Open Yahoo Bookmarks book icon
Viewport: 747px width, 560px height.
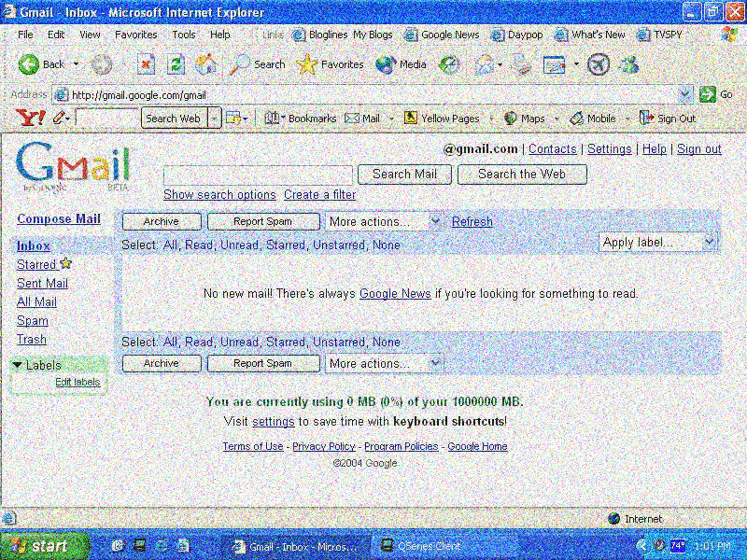pos(272,119)
